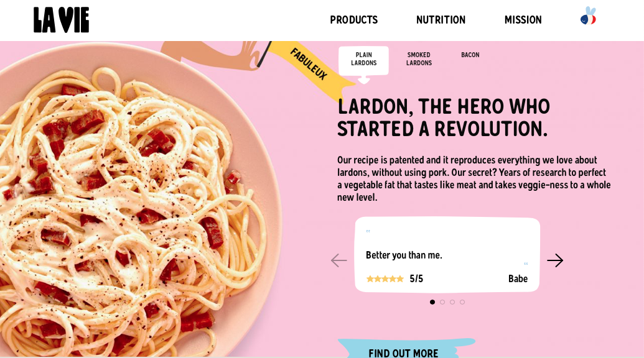Open the Products menu
Screen dimensions: 644x358
click(x=353, y=20)
